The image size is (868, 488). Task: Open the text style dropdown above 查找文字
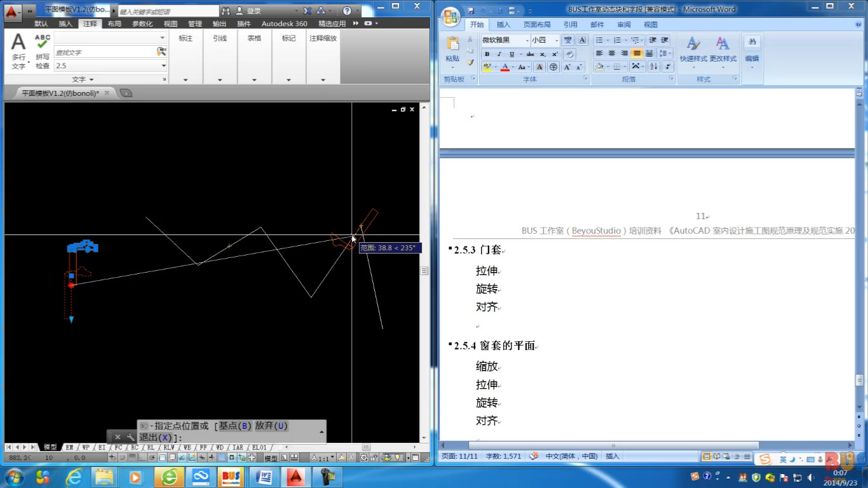[163, 38]
